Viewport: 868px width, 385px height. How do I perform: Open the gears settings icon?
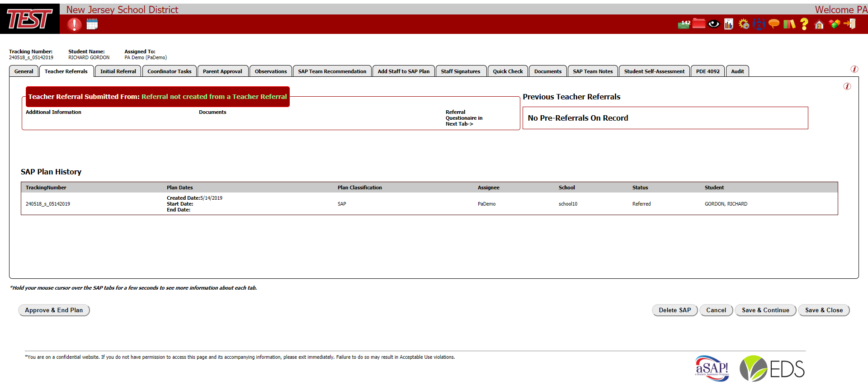744,24
